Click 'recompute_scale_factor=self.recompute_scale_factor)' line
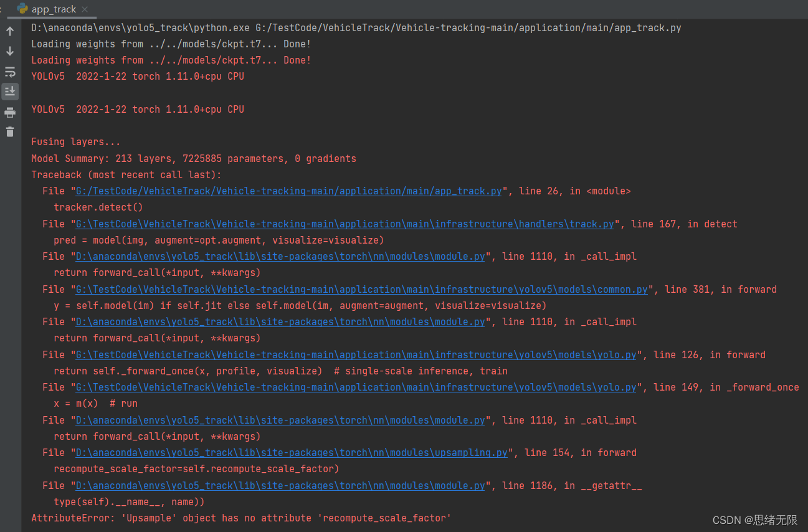 tap(196, 468)
